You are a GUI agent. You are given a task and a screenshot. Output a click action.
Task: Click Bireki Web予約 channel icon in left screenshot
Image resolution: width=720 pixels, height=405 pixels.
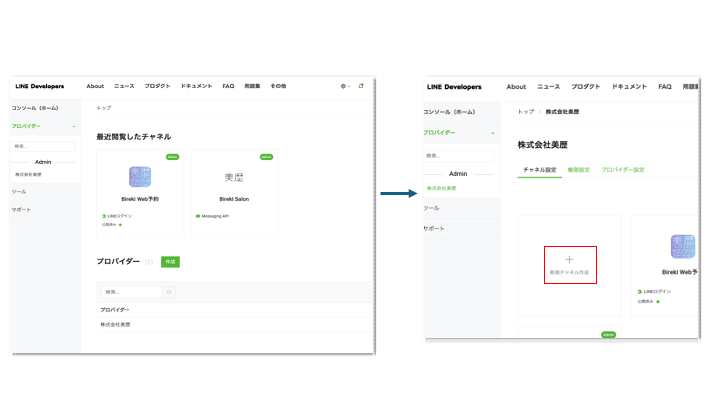[x=140, y=177]
